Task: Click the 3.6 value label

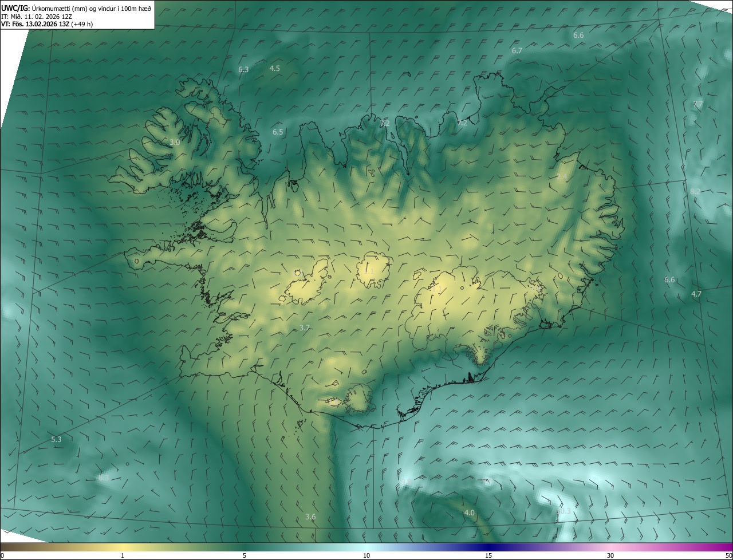Action: (x=310, y=516)
